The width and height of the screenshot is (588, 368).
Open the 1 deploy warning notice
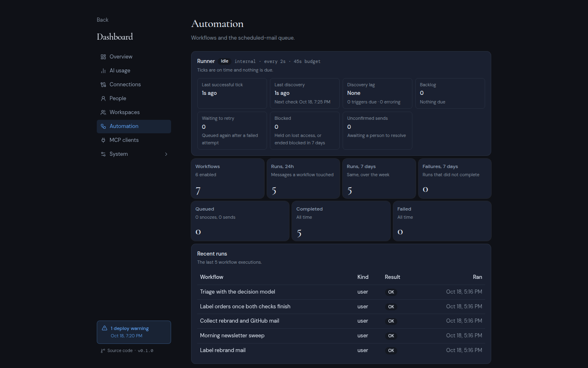pos(134,332)
